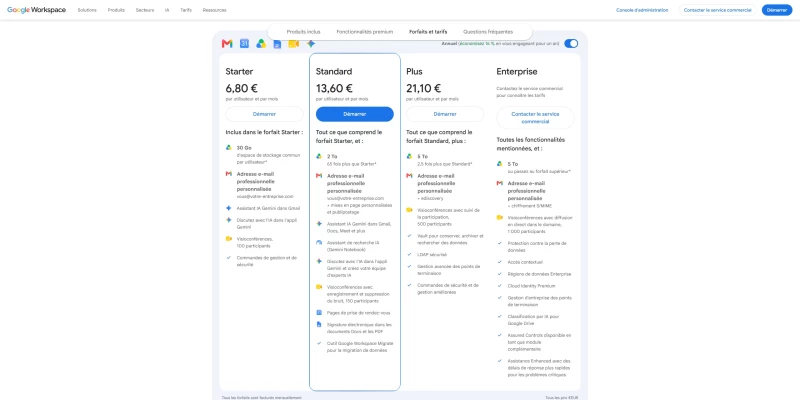This screenshot has width=800, height=400.
Task: Click Meet icon beside 1 000 participants feature
Action: coord(499,217)
